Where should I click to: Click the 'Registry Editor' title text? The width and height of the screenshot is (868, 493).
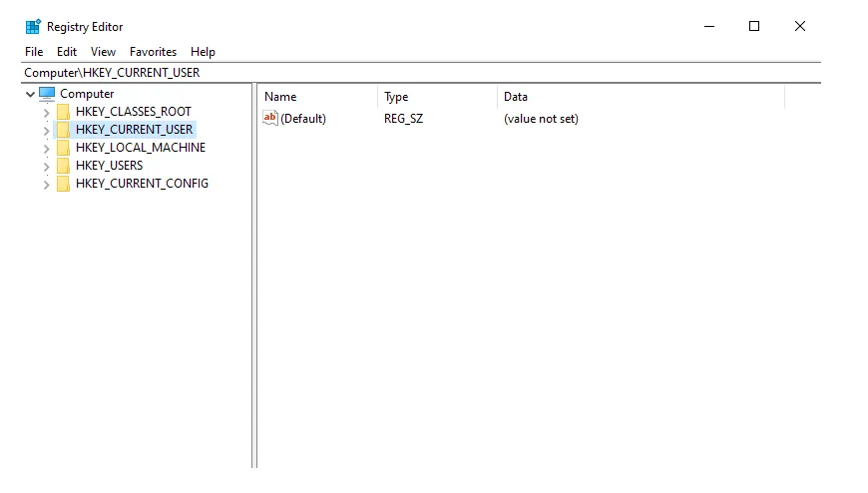pos(85,27)
